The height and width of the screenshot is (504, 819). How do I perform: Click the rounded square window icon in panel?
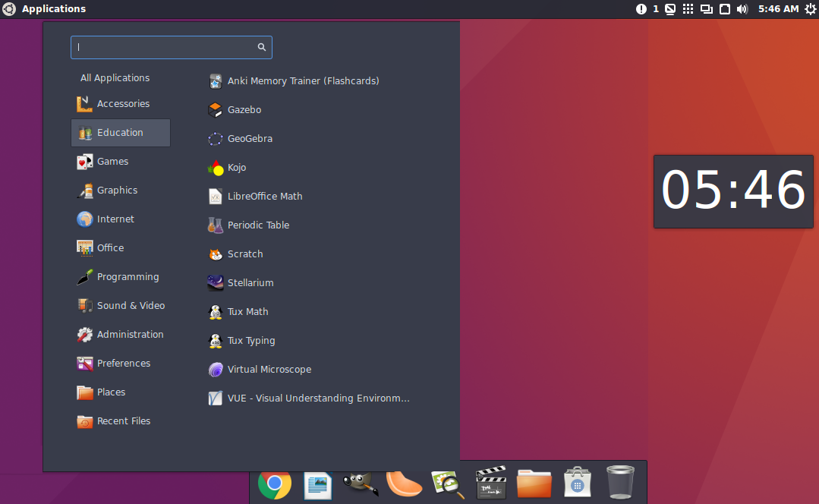point(725,9)
